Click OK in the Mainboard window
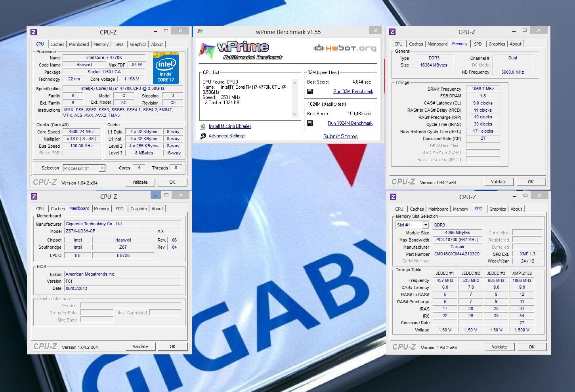 [172, 346]
